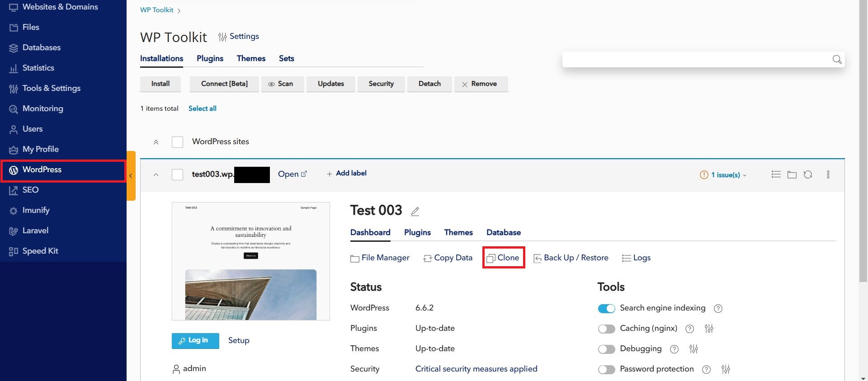
Task: Click the WordPress logo icon in sidebar
Action: pos(14,170)
